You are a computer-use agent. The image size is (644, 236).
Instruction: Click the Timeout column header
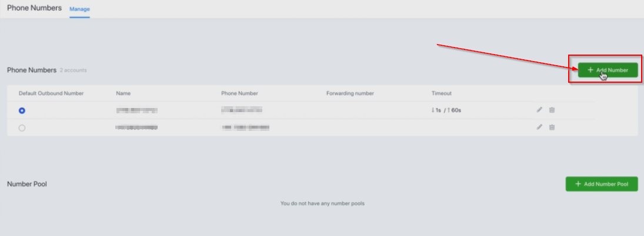(x=442, y=93)
